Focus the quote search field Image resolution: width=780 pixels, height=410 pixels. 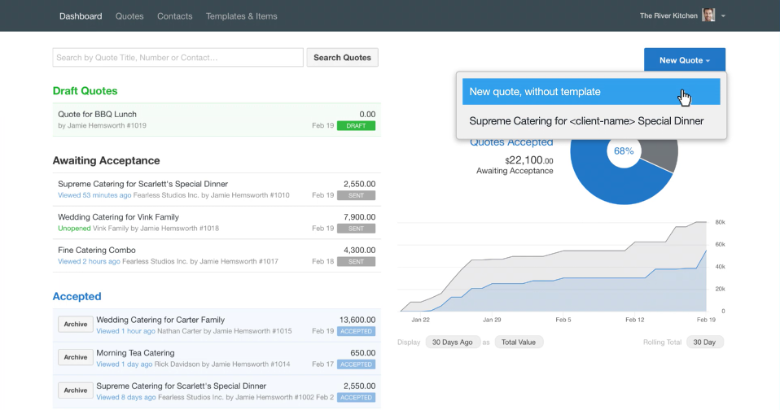[x=178, y=58]
